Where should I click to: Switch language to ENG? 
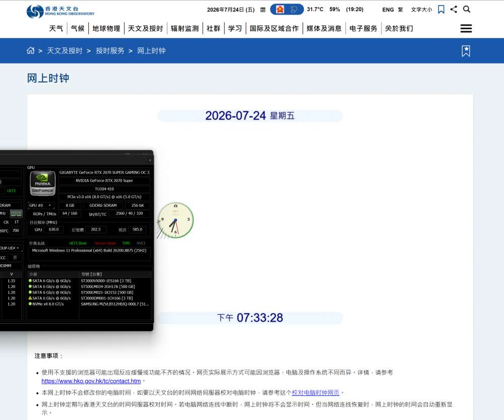388,10
